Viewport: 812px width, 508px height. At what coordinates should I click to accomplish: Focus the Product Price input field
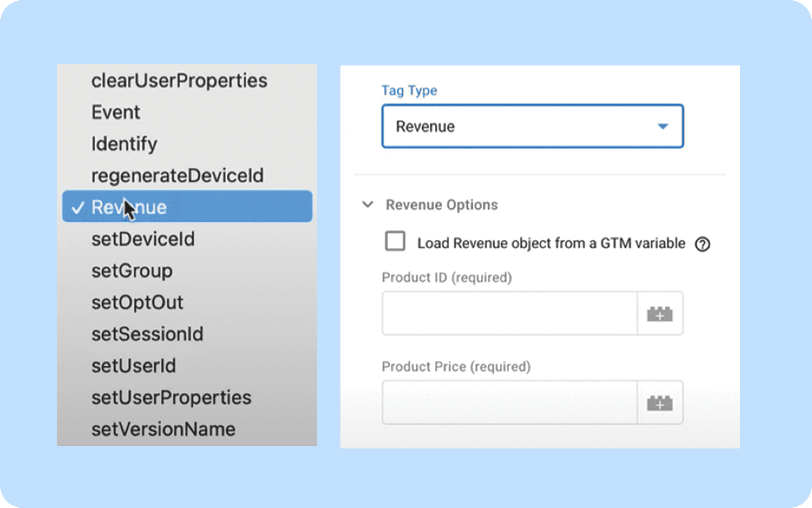[x=509, y=402]
